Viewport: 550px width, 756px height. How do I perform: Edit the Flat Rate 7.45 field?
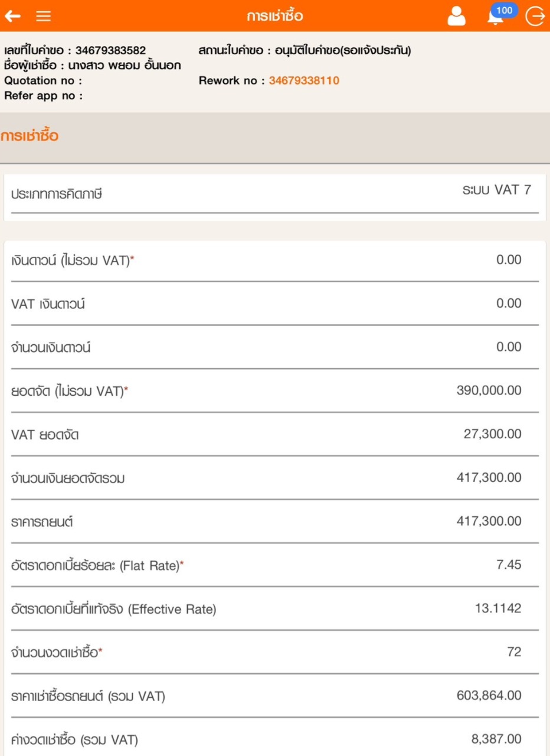[x=509, y=565]
